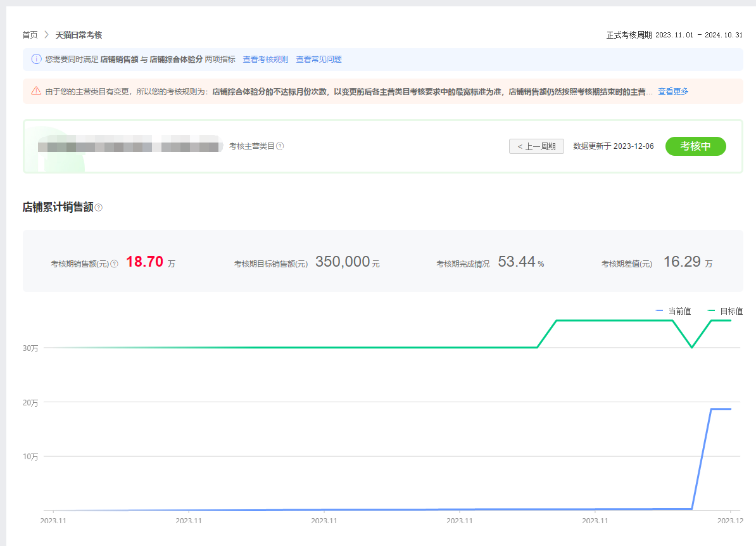This screenshot has width=756, height=546.
Task: Open the 查看考核规则 link
Action: tap(265, 60)
